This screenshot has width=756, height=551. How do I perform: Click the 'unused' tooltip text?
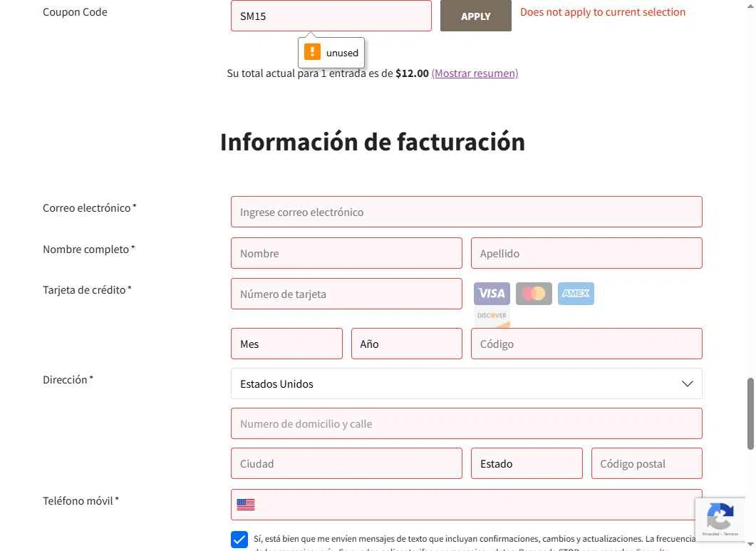coord(342,53)
